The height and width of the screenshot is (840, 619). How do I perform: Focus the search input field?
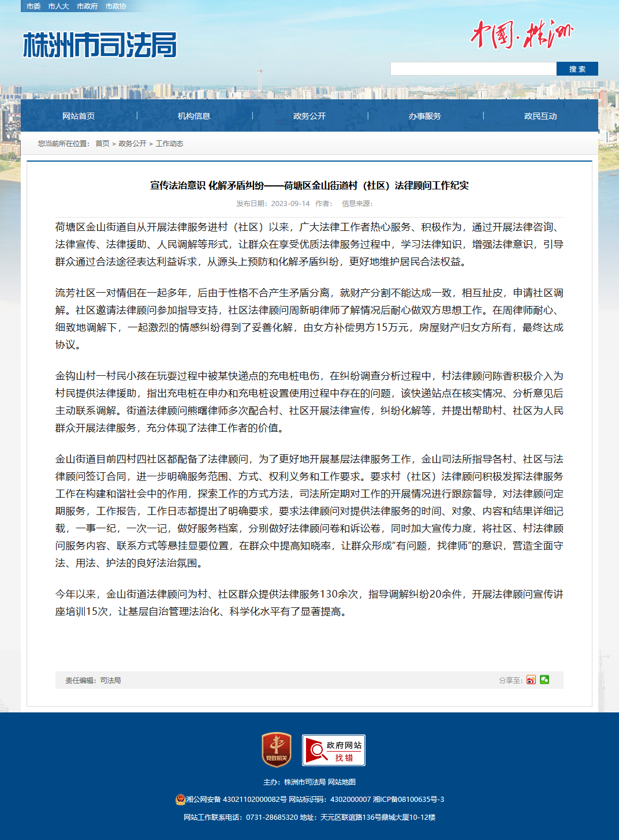473,69
